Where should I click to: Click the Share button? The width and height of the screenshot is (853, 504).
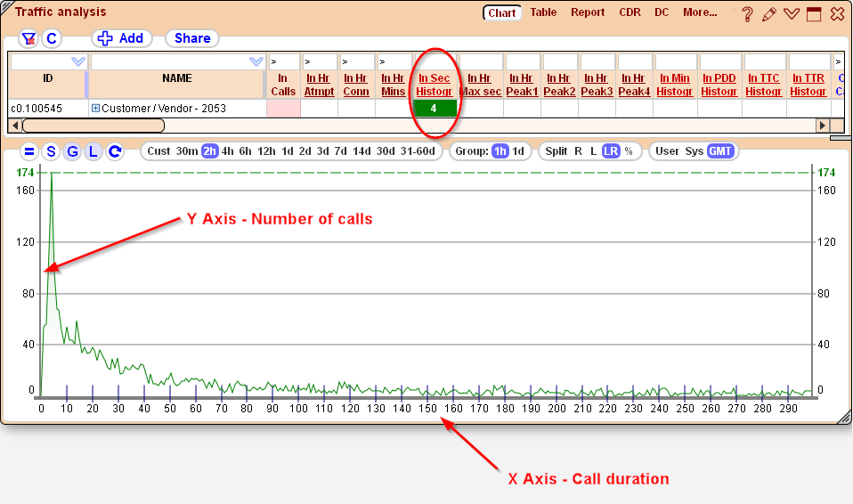click(x=192, y=38)
